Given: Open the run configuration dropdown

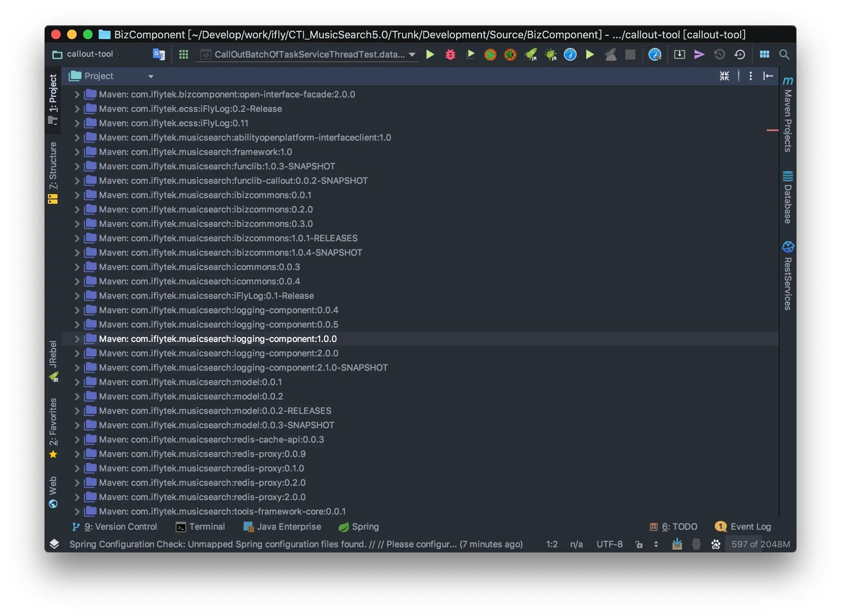Looking at the screenshot, I should pyautogui.click(x=412, y=54).
